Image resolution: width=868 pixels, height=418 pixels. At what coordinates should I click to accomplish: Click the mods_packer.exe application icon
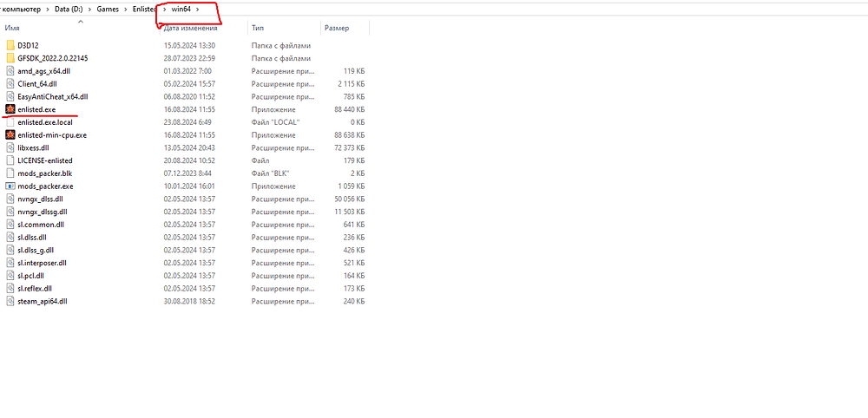tap(10, 186)
